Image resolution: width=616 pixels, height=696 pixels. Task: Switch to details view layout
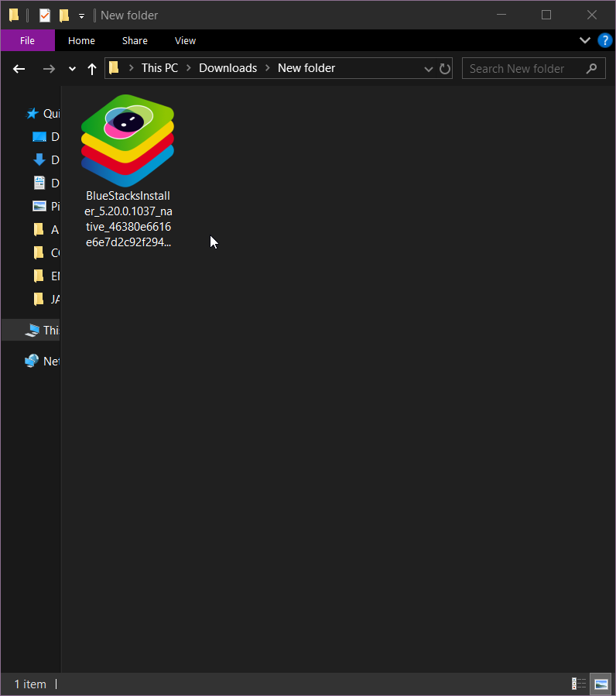click(579, 684)
